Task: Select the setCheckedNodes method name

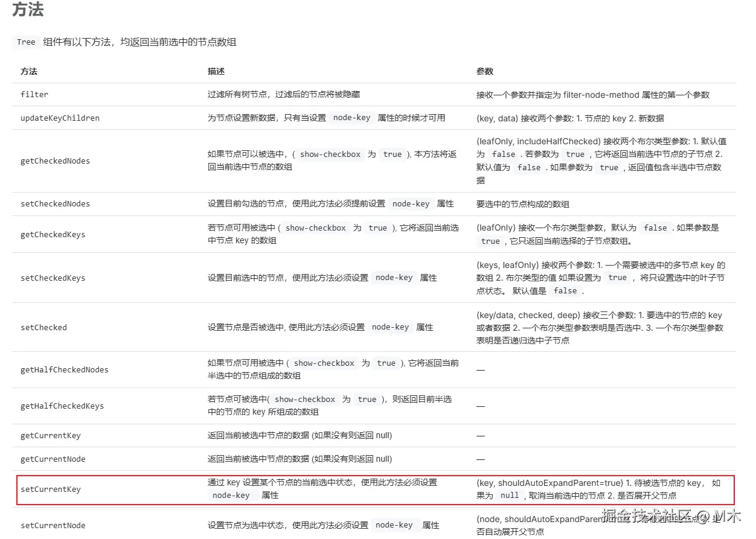Action: 55,204
